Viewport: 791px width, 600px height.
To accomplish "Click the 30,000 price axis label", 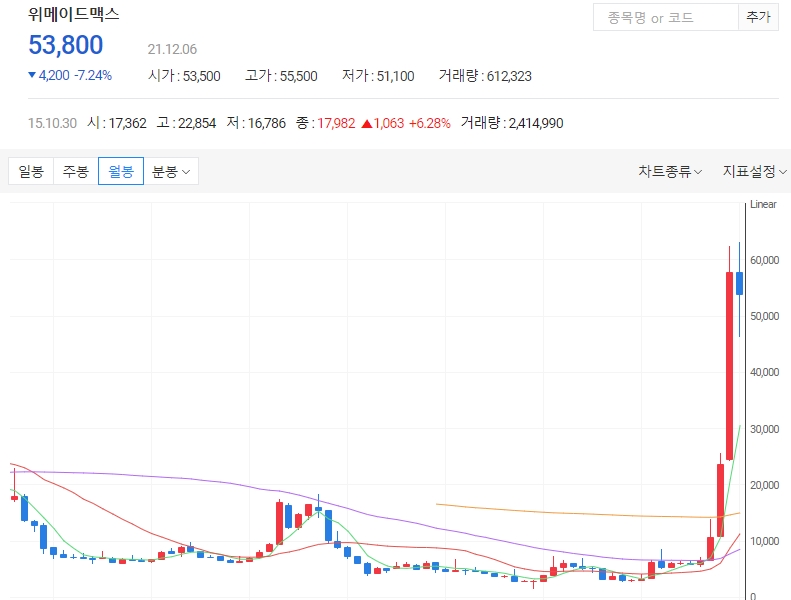I will [x=765, y=429].
